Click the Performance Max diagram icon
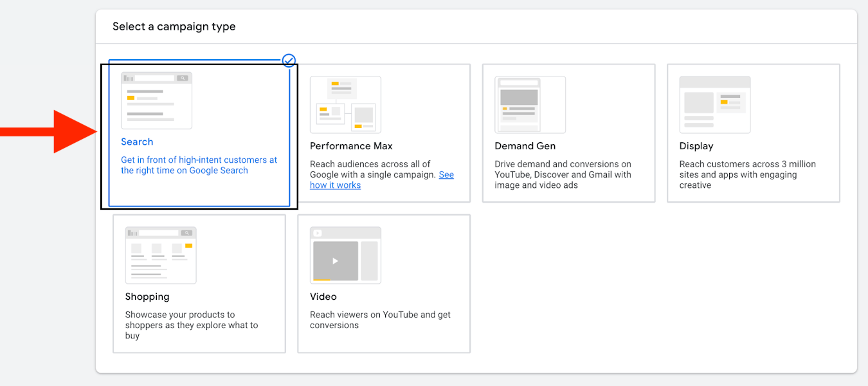 pyautogui.click(x=345, y=104)
